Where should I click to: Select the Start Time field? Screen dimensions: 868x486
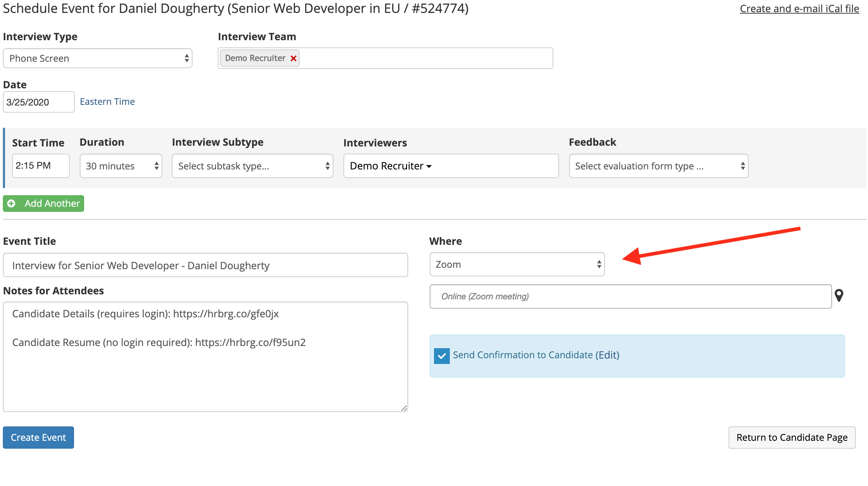[x=41, y=165]
